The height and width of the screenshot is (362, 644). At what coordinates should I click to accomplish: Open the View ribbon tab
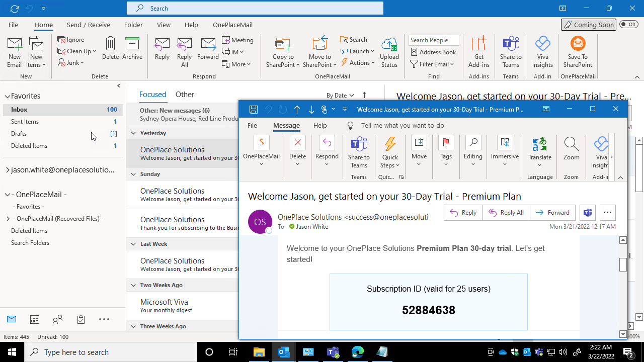(164, 25)
